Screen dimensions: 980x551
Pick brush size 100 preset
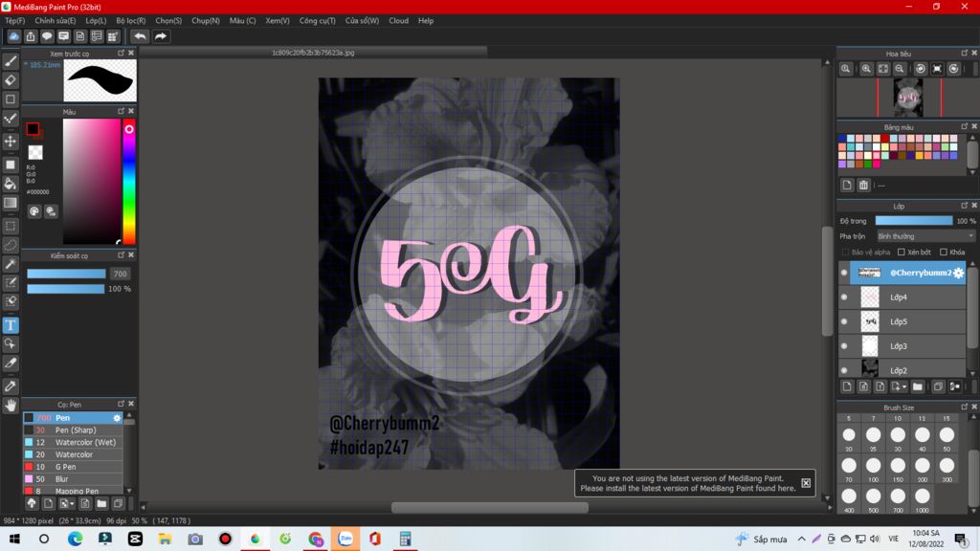point(873,466)
